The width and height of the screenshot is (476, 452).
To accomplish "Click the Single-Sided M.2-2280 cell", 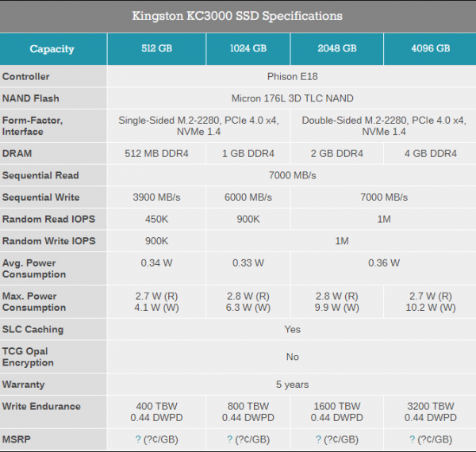I will click(x=199, y=126).
